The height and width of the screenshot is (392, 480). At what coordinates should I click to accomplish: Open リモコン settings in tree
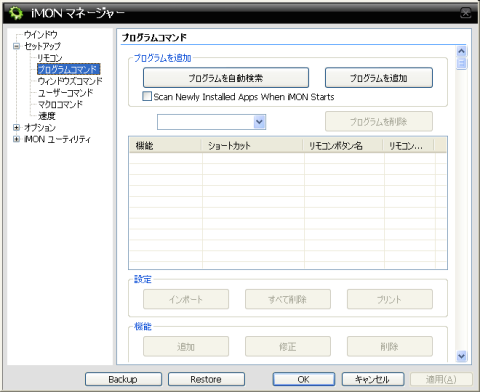50,58
